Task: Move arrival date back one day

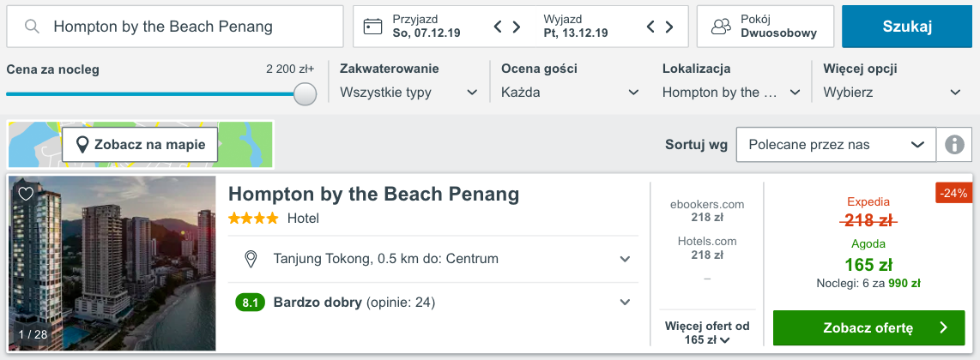Action: point(498,27)
